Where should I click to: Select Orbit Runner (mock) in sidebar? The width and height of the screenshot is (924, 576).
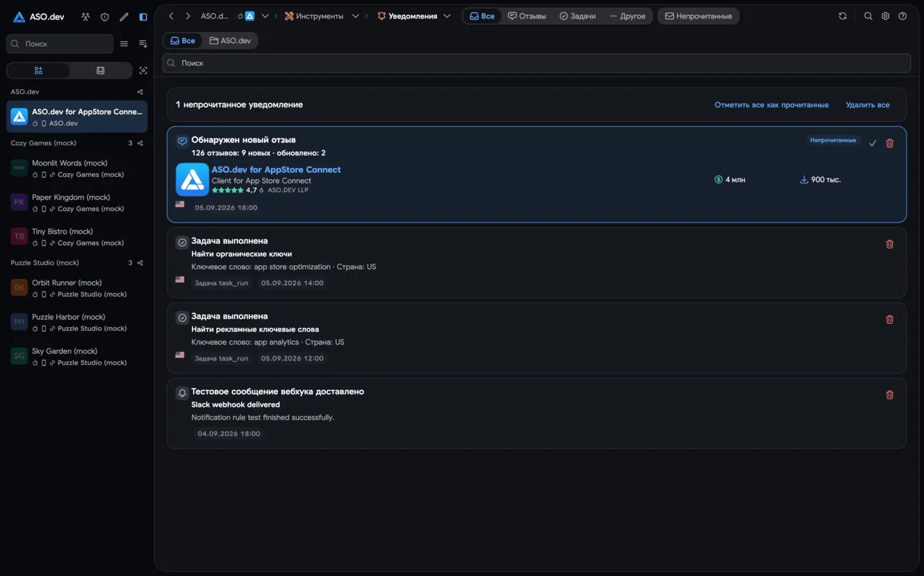coord(77,288)
